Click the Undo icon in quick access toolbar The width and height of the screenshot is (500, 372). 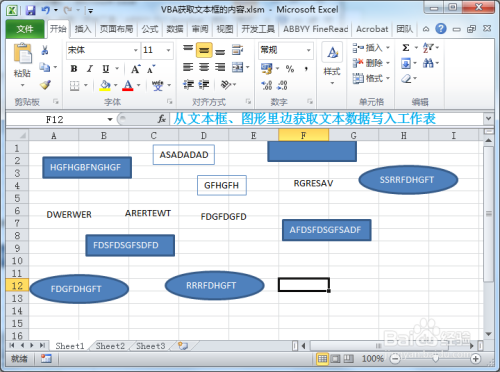click(46, 10)
